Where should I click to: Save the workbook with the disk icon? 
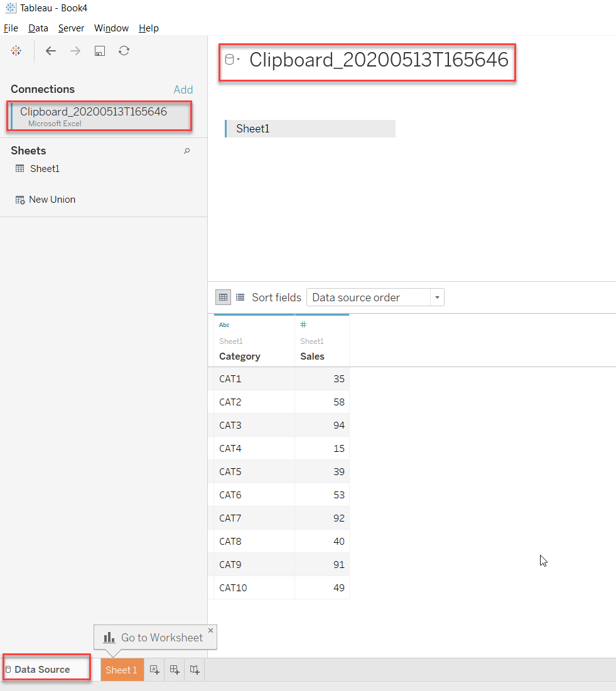point(100,51)
